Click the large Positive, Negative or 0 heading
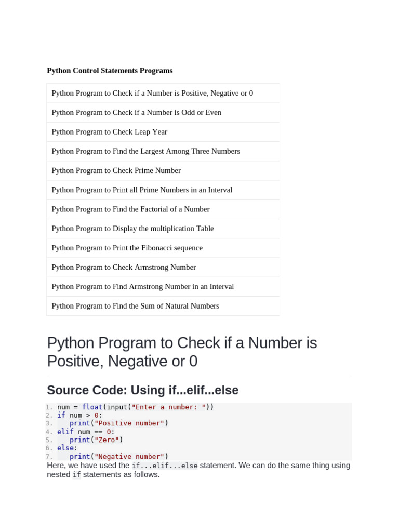This screenshot has width=399, height=532. coord(182,352)
